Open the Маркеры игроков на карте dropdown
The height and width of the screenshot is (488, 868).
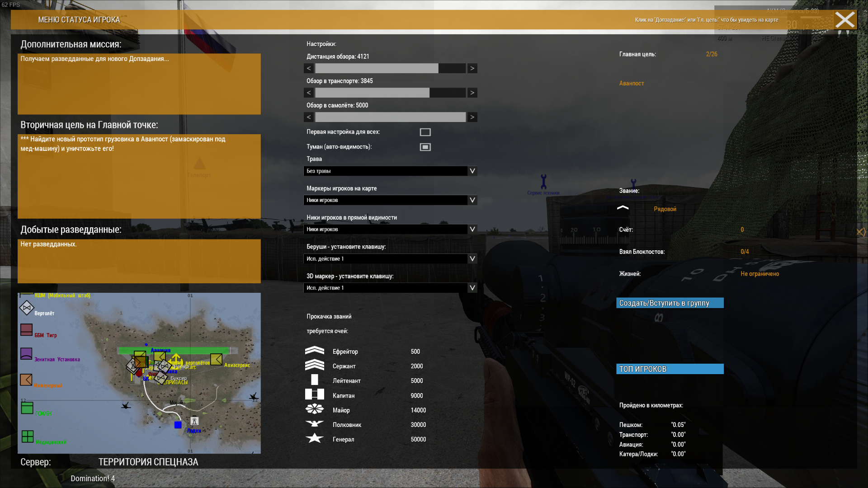pos(390,200)
